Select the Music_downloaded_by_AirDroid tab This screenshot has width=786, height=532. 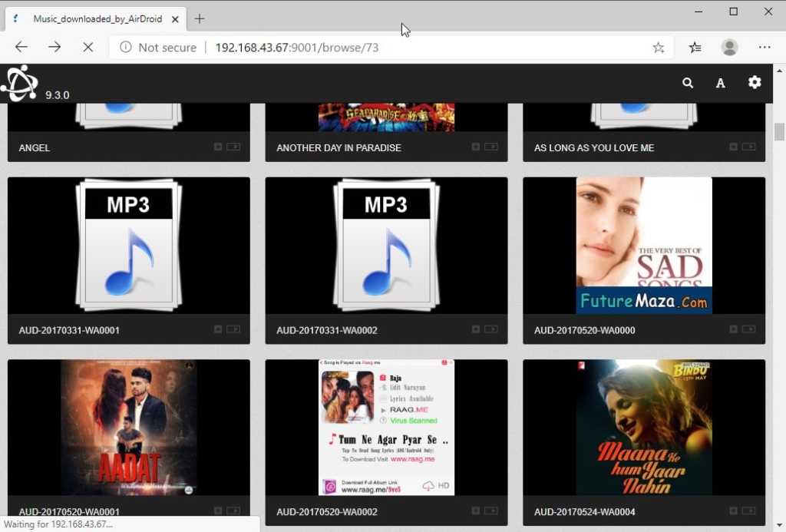click(x=95, y=19)
